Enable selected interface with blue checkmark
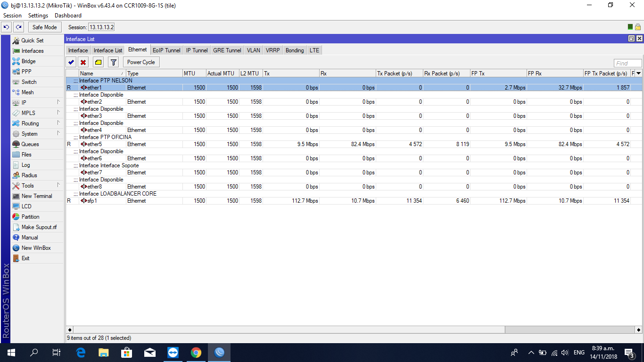Image resolution: width=644 pixels, height=362 pixels. (71, 62)
